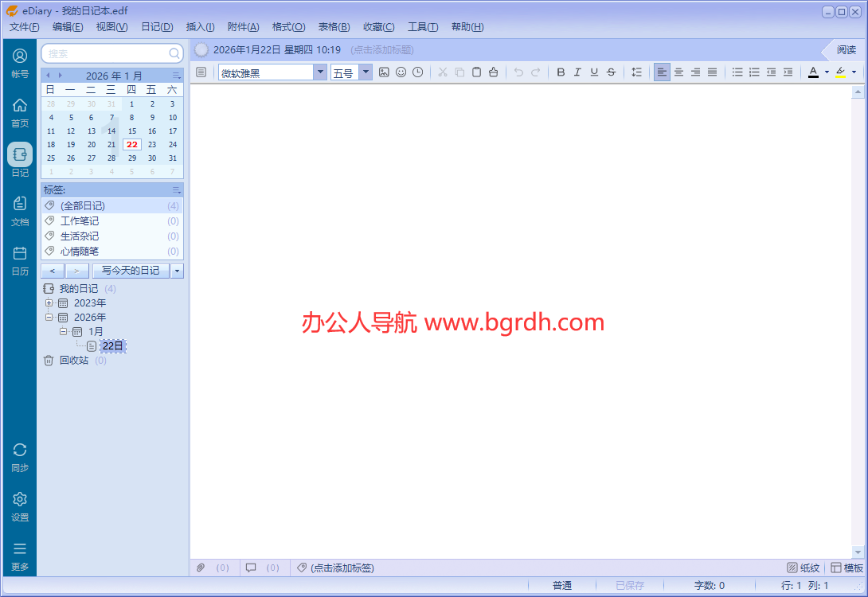Insert emoticon with smiley icon
The image size is (868, 597).
click(x=401, y=72)
